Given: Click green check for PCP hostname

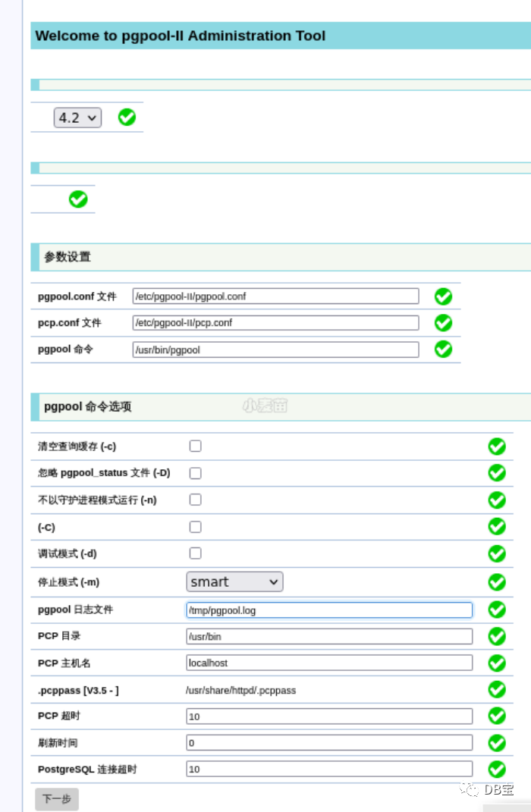Looking at the screenshot, I should (497, 663).
